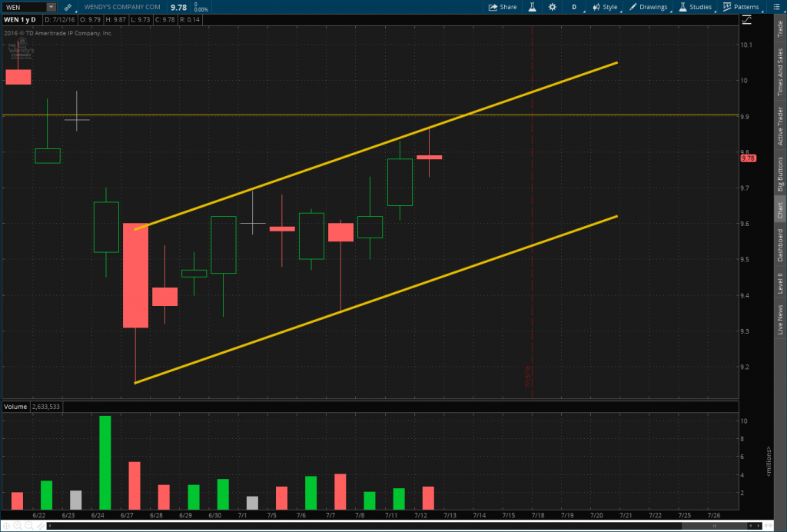Click the horizontal scrollbar thumb
787x532 pixels.
click(x=714, y=526)
